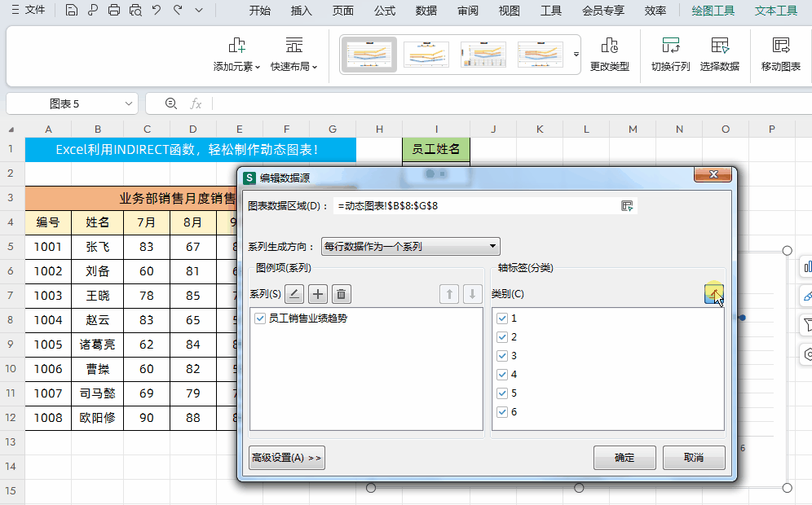Select the 员工姓名 header cell
This screenshot has width=812, height=505.
(436, 149)
